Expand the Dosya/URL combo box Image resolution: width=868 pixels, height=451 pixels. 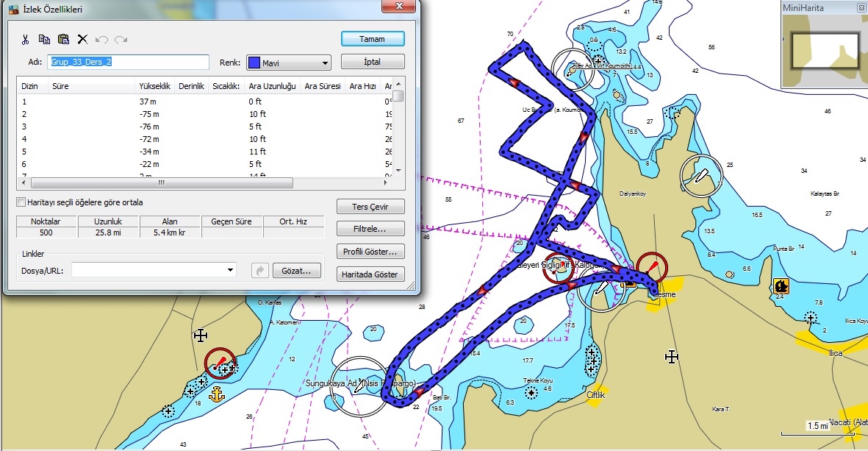[x=230, y=270]
